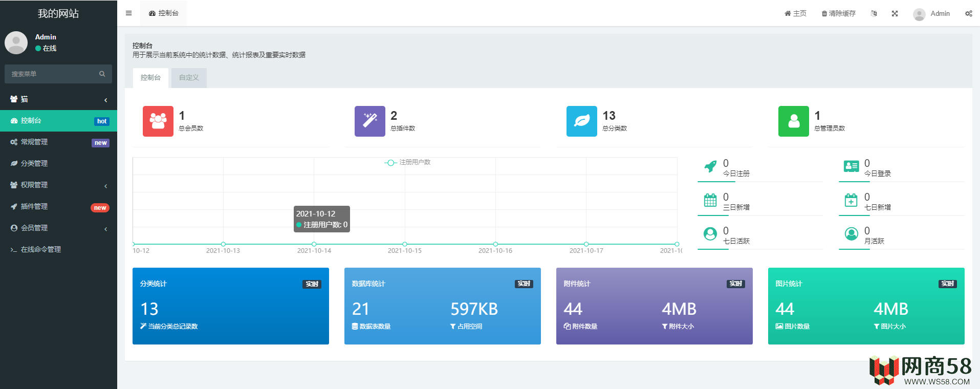Click the 七日新增 calendar-plus icon

[851, 200]
